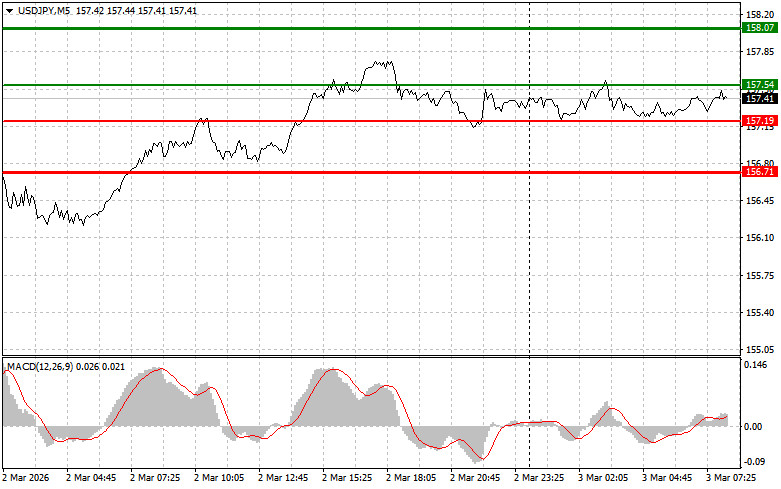Click the 155.40 price scale value
Screen dimensions: 781x489
click(x=757, y=313)
